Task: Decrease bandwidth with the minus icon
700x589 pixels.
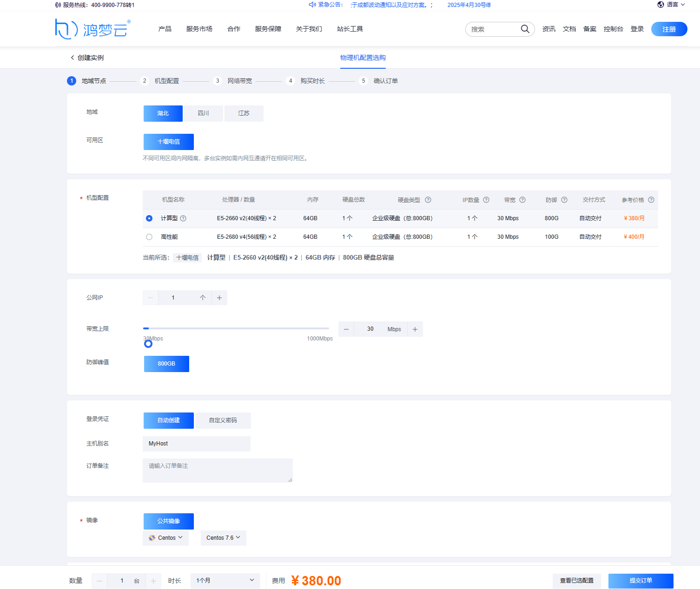Action: (346, 329)
